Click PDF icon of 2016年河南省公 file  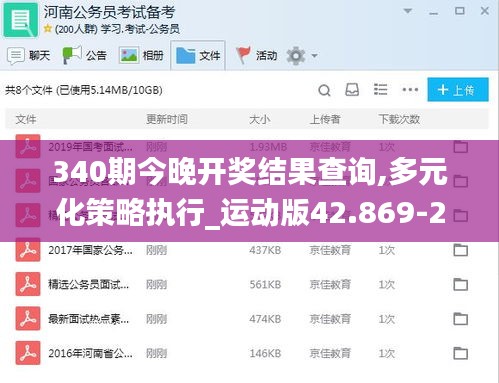coord(28,353)
